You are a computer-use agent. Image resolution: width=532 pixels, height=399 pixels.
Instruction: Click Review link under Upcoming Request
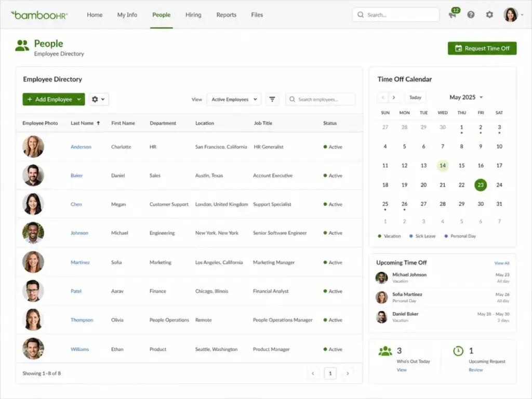click(x=476, y=370)
